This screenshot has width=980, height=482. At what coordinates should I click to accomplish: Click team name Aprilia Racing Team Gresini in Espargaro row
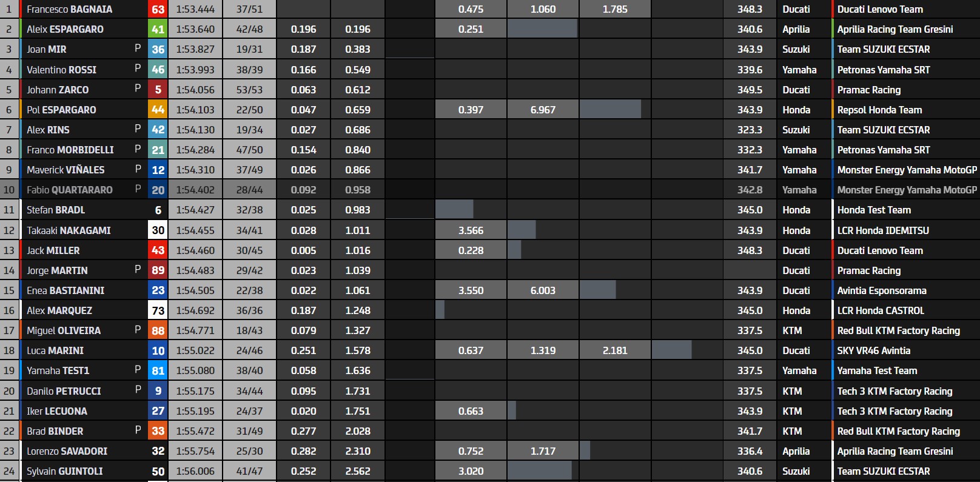click(895, 29)
